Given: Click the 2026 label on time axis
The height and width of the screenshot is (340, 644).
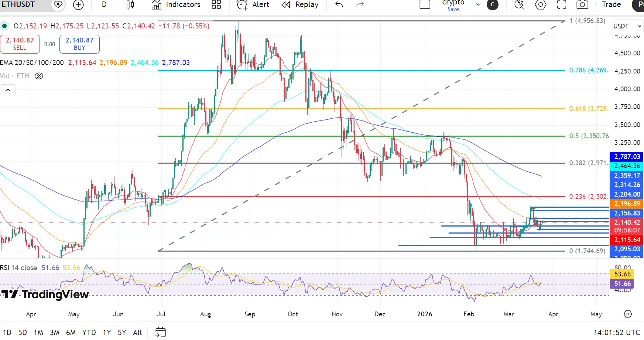Looking at the screenshot, I should 424,314.
